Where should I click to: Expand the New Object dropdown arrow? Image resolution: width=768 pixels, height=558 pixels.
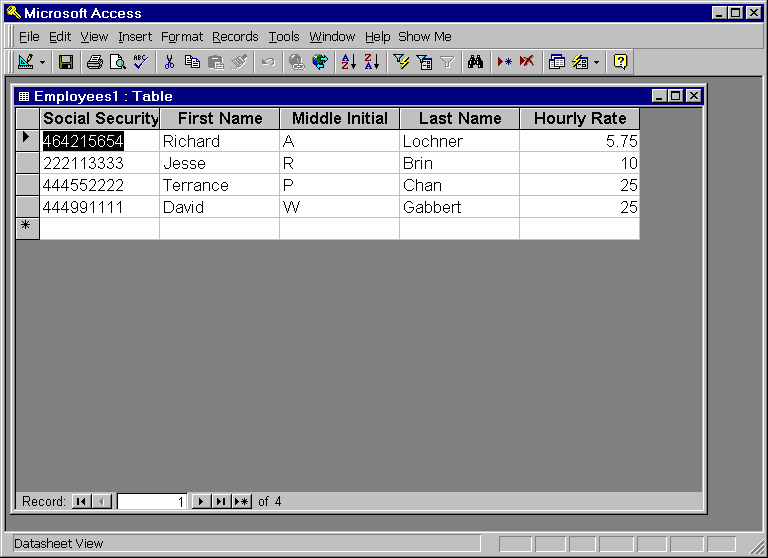tap(597, 62)
